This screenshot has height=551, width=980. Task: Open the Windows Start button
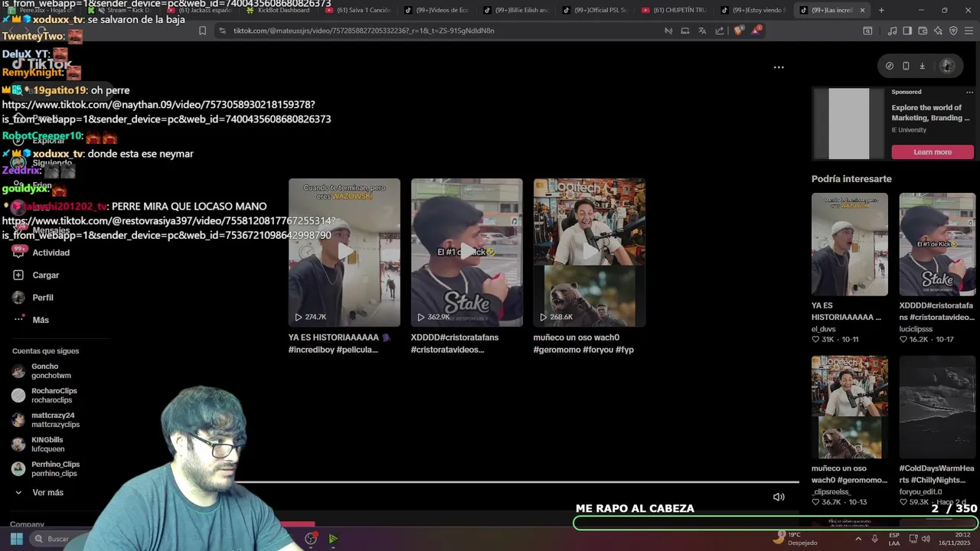(x=16, y=539)
